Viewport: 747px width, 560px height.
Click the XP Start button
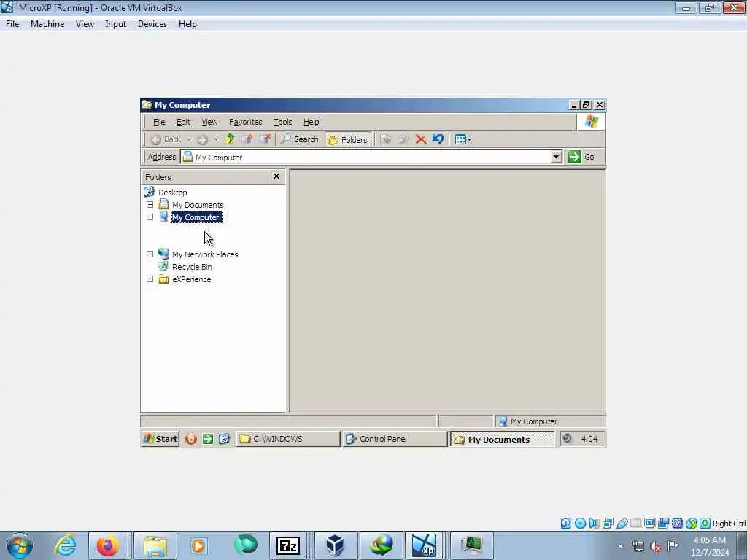pyautogui.click(x=160, y=438)
